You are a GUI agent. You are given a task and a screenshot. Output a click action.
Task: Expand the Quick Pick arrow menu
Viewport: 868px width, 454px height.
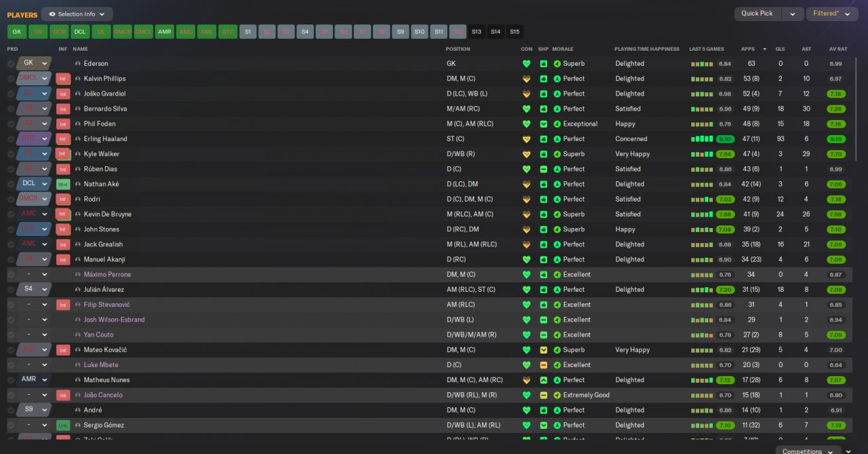click(x=793, y=14)
